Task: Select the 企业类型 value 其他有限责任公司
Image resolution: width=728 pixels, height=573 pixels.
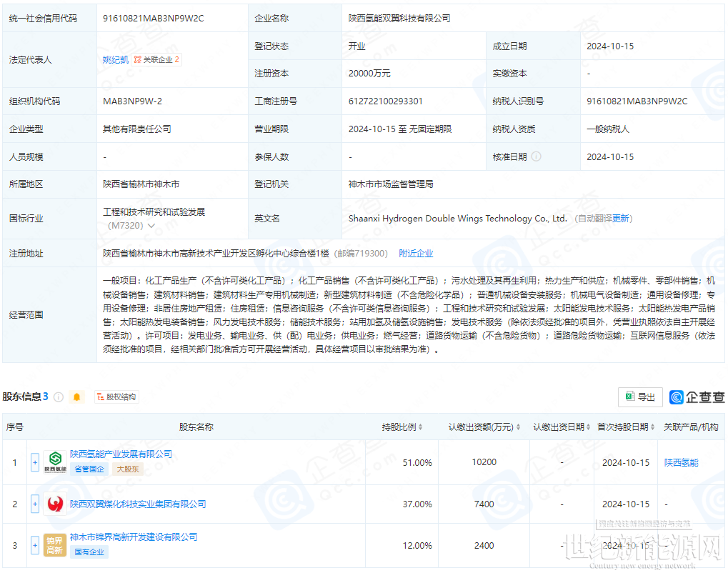Action: click(137, 129)
